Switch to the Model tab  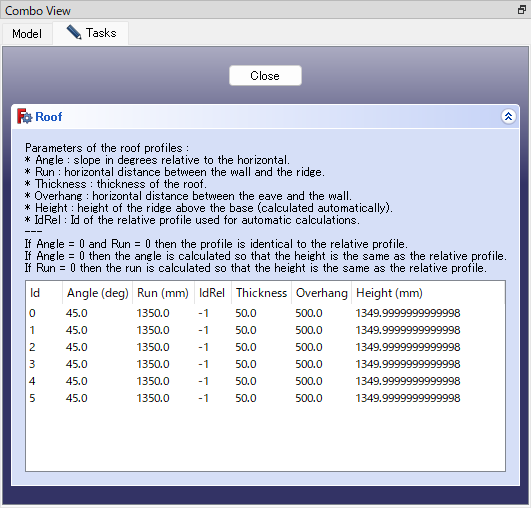27,34
